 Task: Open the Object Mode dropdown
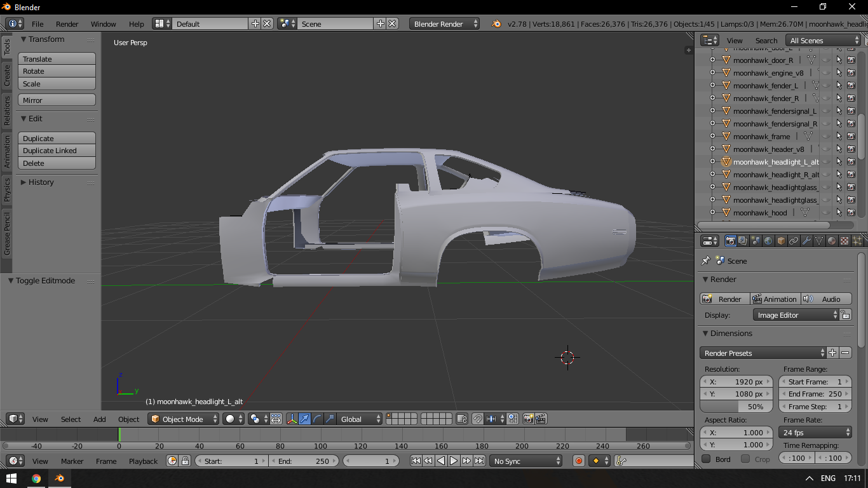183,419
